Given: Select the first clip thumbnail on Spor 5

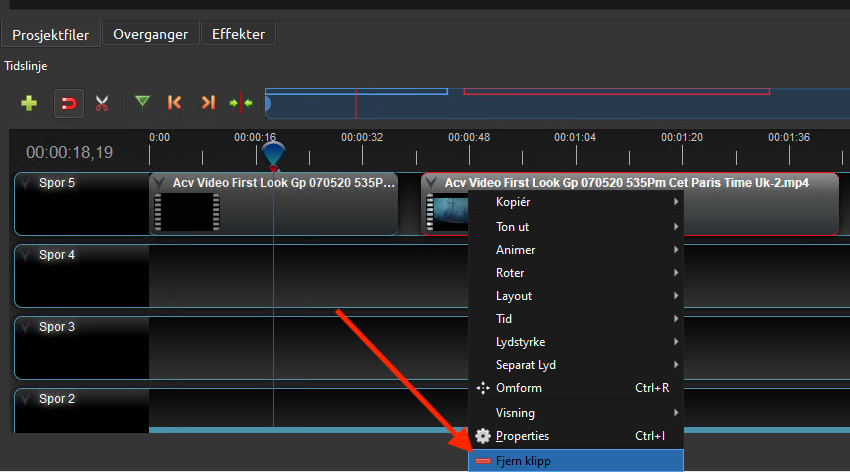Looking at the screenshot, I should pos(187,212).
